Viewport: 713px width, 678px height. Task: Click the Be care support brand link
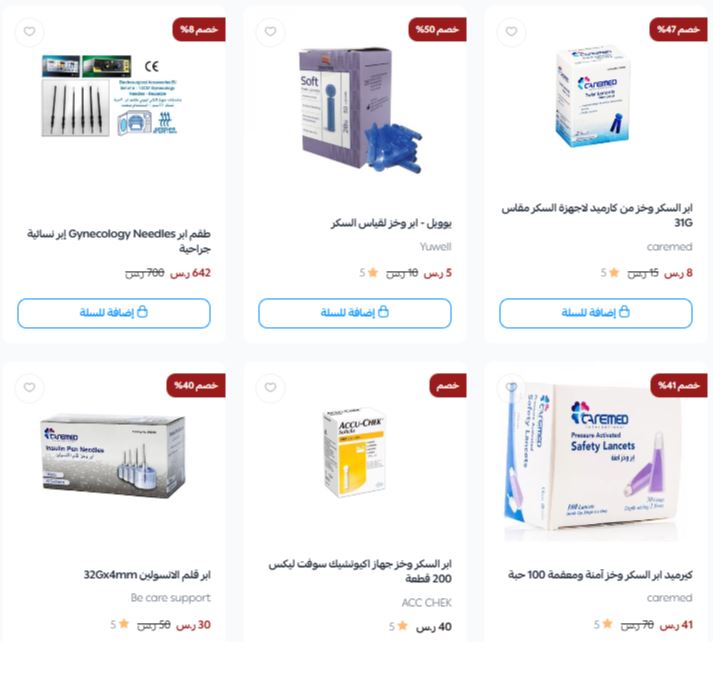coord(171,598)
